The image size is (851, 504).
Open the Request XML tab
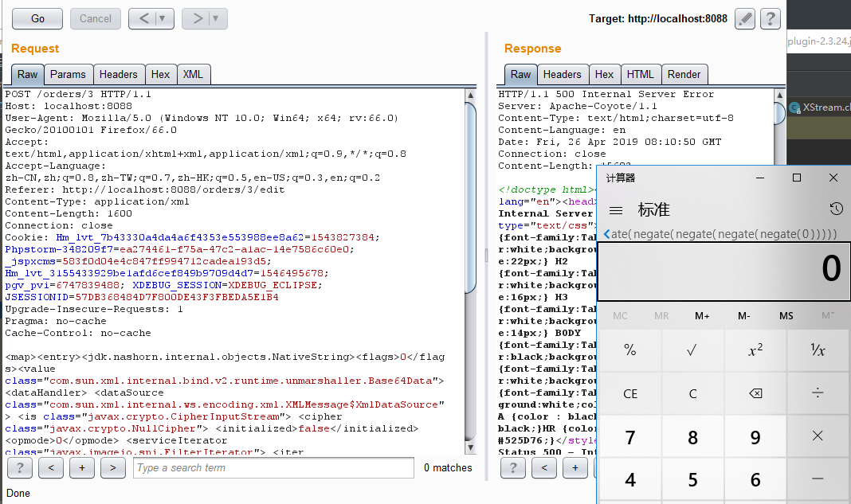193,75
